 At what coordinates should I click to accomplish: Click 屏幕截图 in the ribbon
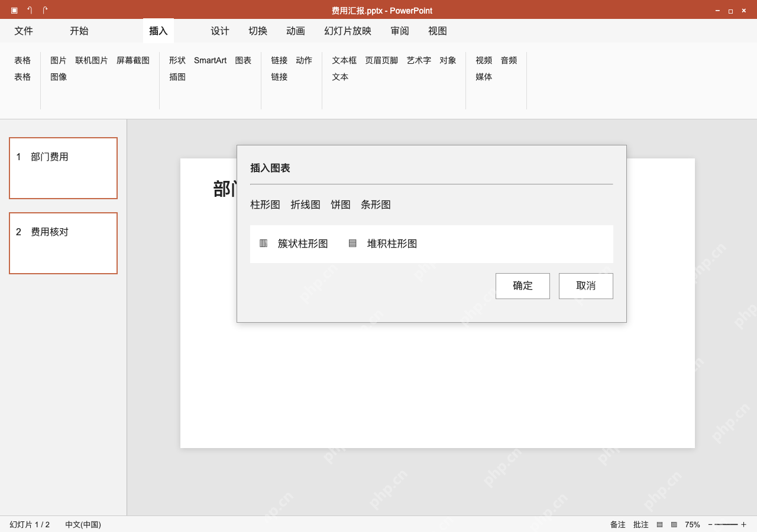133,60
